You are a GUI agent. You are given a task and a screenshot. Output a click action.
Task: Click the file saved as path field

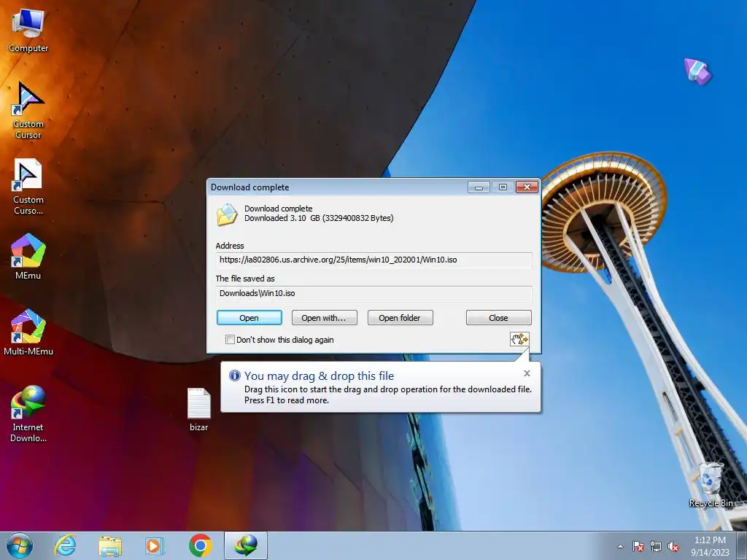(373, 293)
